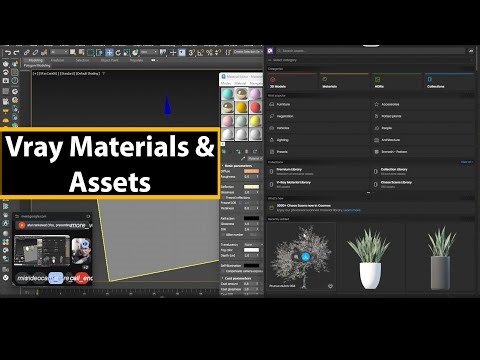
Task: Open the Material menu in Material Editor
Action: (x=240, y=83)
